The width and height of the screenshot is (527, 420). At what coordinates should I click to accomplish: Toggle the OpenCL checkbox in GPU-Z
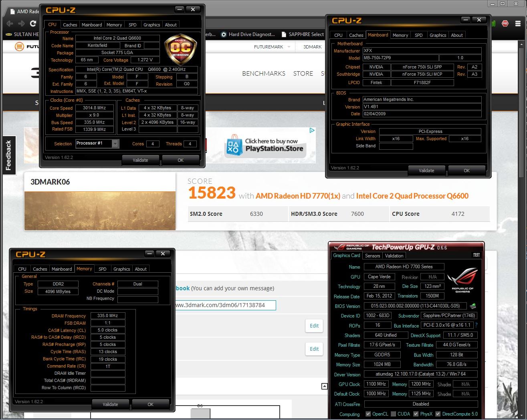coord(368,414)
